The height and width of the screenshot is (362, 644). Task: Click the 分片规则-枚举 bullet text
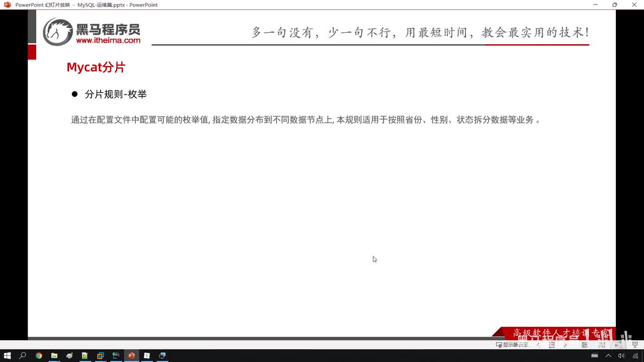(116, 94)
